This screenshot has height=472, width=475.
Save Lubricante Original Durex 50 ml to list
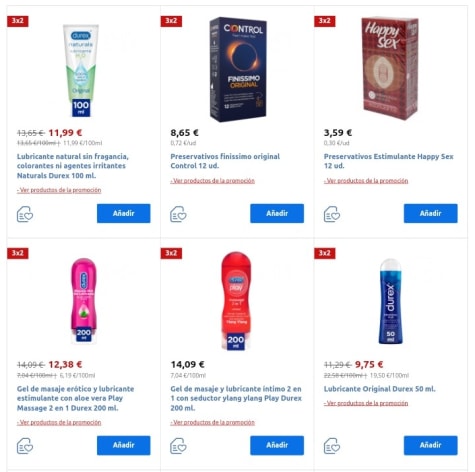point(332,446)
